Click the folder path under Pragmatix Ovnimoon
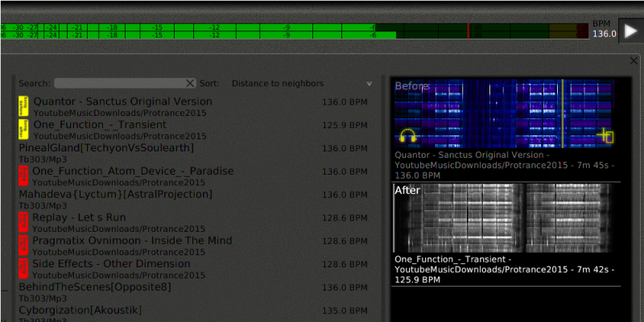 (x=118, y=252)
